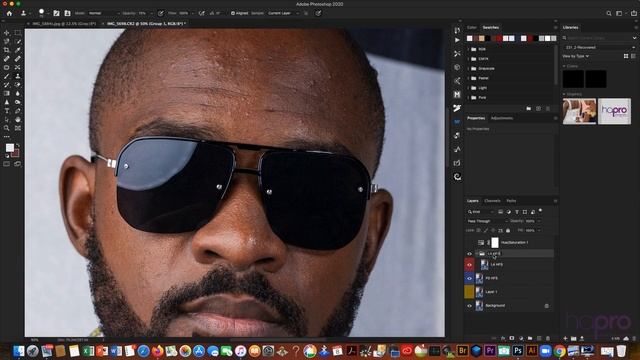This screenshot has width=640, height=360.
Task: Switch Libraries to grid view
Action: click(x=626, y=56)
